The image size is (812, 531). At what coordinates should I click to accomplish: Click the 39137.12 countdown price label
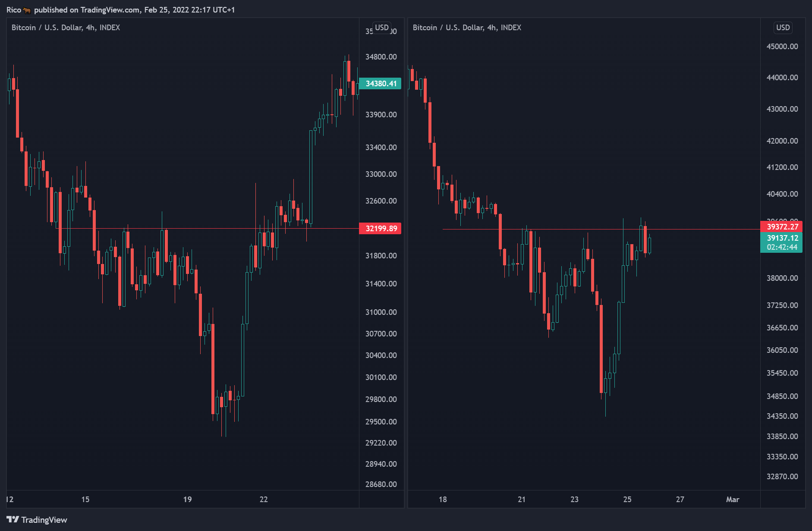click(781, 242)
